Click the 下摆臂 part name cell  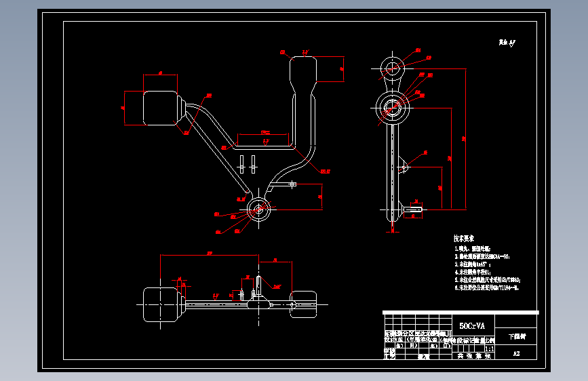[517, 337]
